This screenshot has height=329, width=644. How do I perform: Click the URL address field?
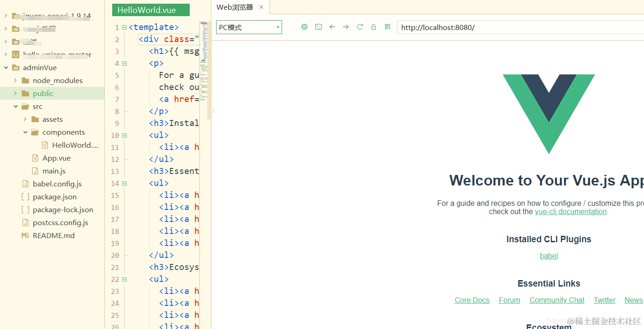[x=520, y=27]
